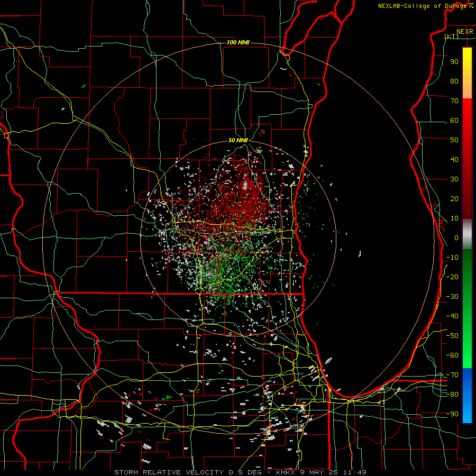The width and height of the screenshot is (476, 476).
Task: Click the -80 scale label
Action: 452,395
